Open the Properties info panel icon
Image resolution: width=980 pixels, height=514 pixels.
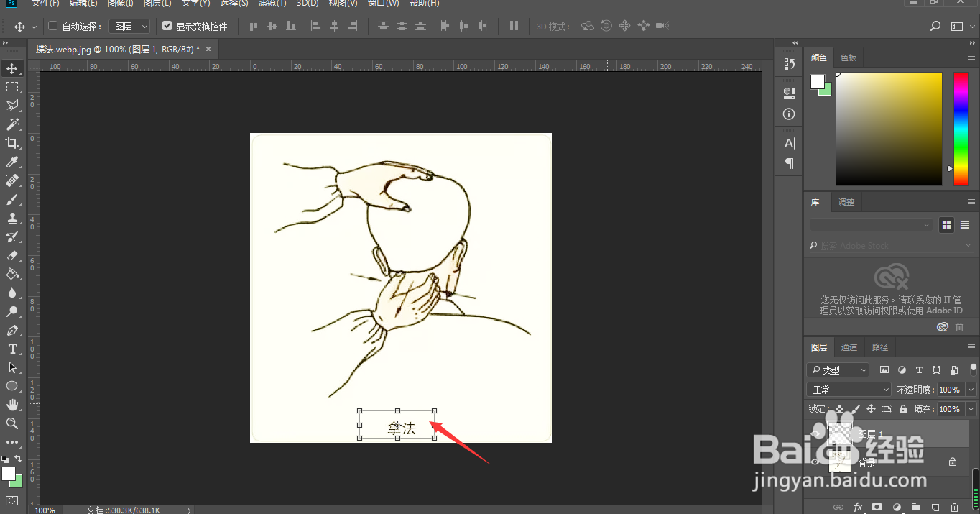point(789,114)
